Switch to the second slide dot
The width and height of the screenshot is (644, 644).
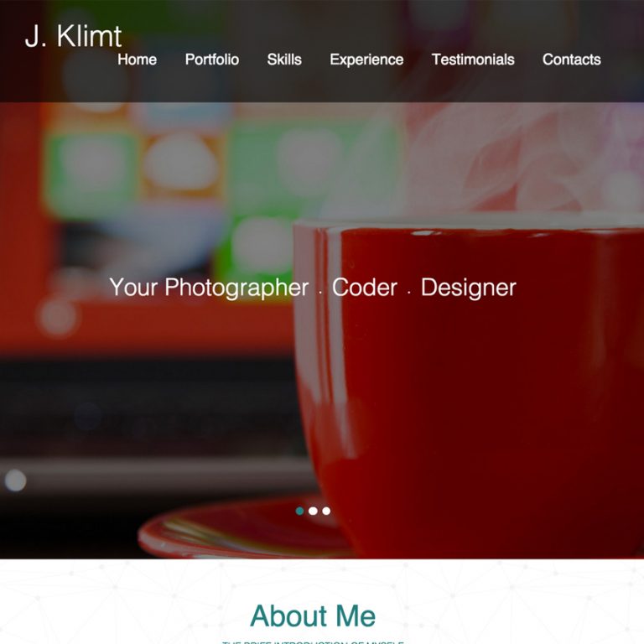(x=313, y=511)
